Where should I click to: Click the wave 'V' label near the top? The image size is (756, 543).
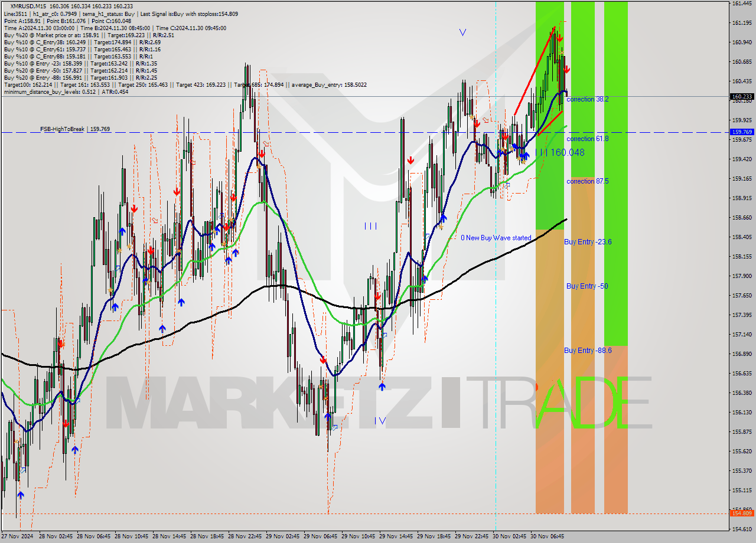coord(462,32)
